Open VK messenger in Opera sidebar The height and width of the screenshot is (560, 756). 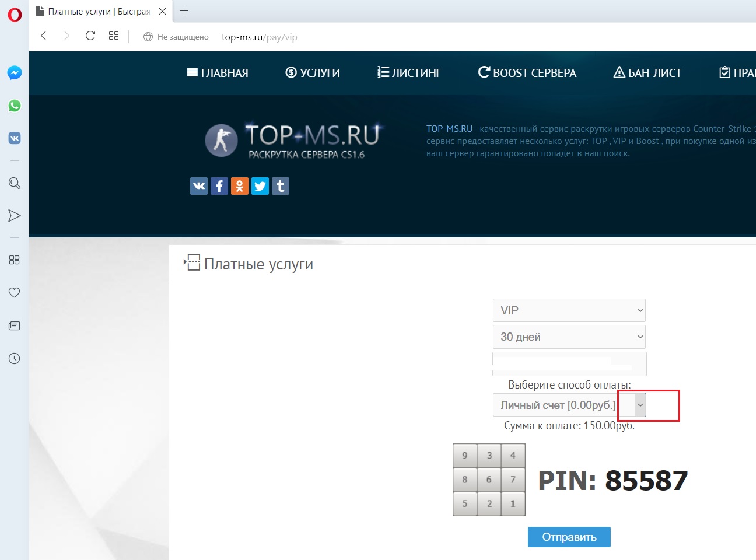(x=15, y=138)
